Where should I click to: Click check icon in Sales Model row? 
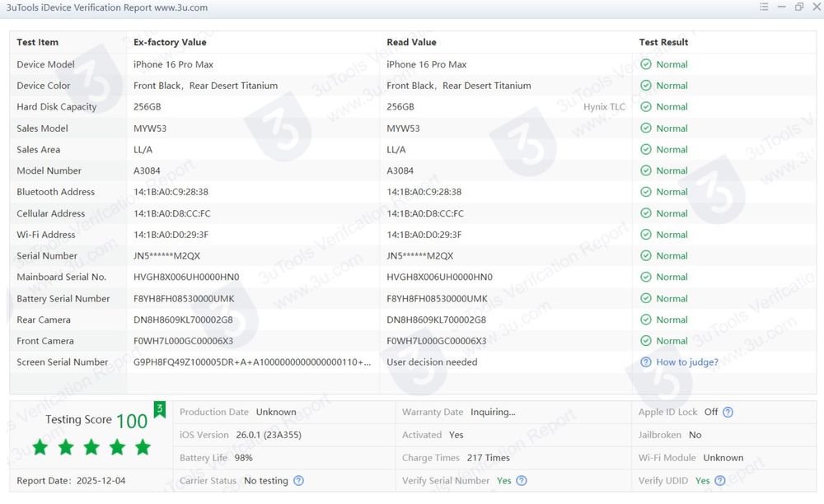point(646,128)
